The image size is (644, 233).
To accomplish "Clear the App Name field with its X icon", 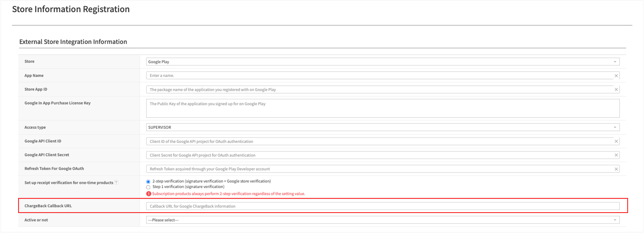I will click(616, 76).
